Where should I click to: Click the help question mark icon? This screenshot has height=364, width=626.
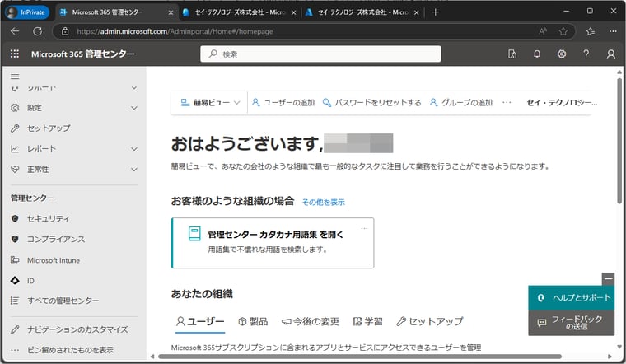[586, 54]
